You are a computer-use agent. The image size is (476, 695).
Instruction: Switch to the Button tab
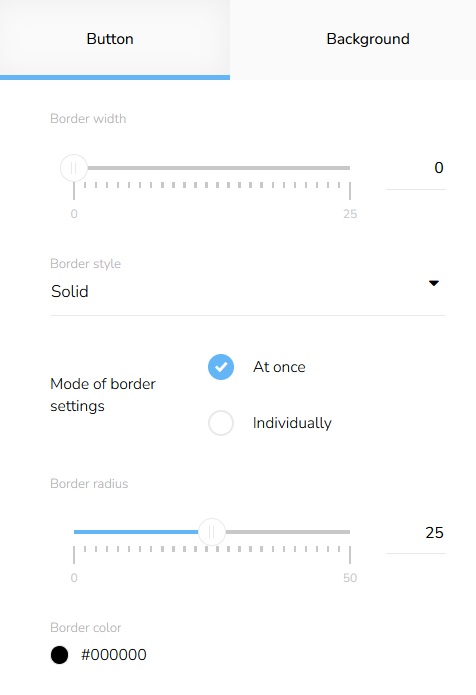click(x=115, y=39)
